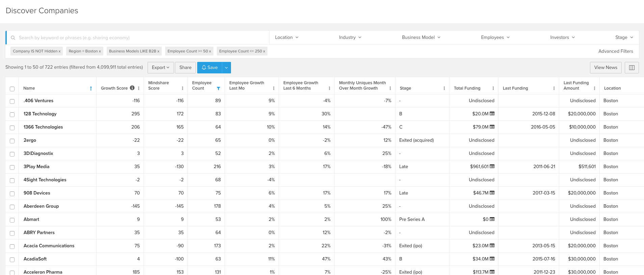This screenshot has height=275, width=644.
Task: Open Last Funding column options menu
Action: point(554,88)
